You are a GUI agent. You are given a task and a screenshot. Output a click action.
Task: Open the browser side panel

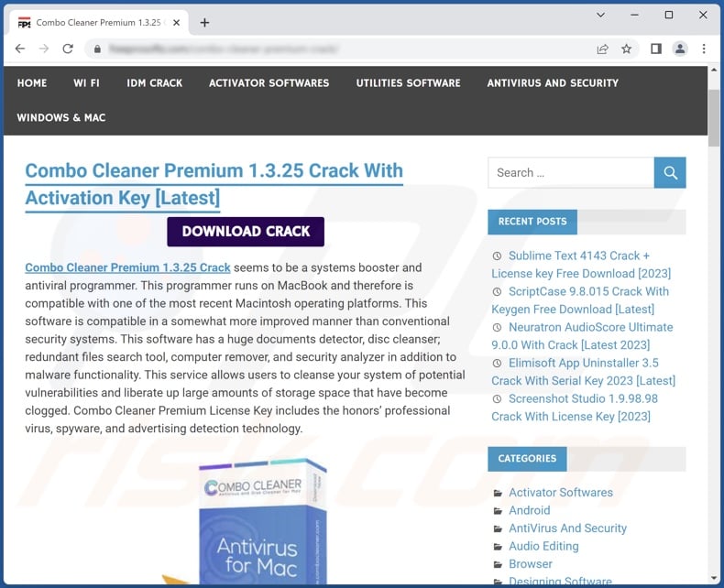point(656,49)
